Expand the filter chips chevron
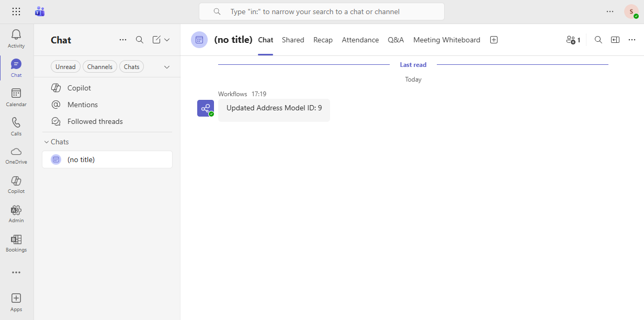This screenshot has height=320, width=644. 167,67
